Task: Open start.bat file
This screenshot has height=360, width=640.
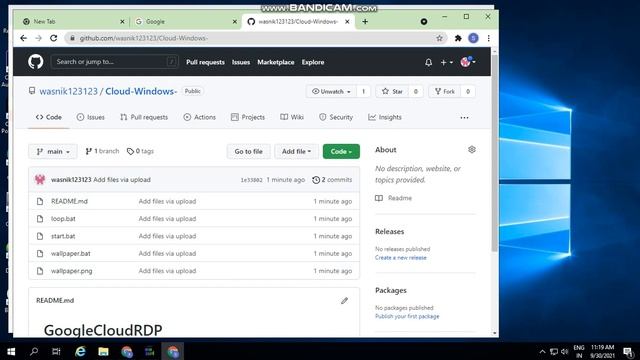Action: tap(63, 236)
